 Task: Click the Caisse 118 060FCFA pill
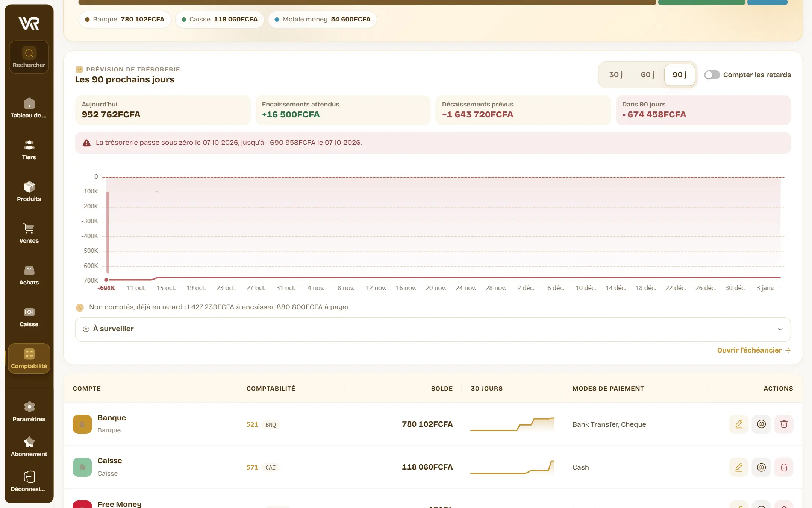point(220,20)
